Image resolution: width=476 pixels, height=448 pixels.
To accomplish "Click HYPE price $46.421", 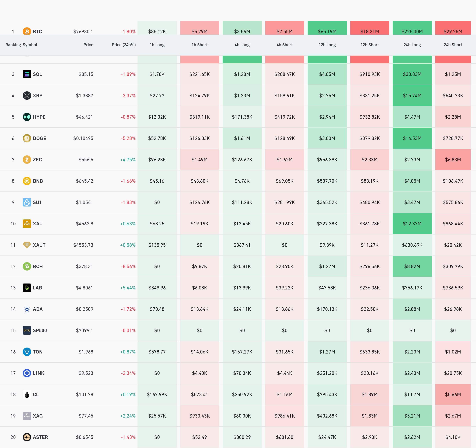I will click(x=85, y=117).
